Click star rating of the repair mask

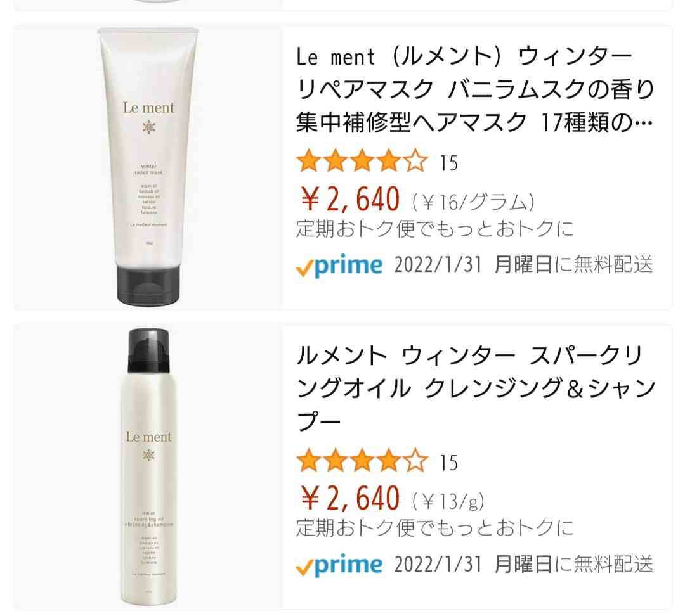362,161
